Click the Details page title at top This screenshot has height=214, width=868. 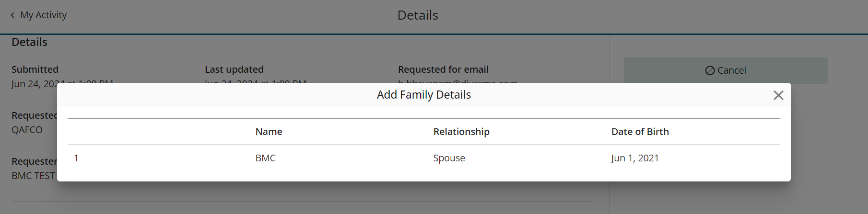418,15
